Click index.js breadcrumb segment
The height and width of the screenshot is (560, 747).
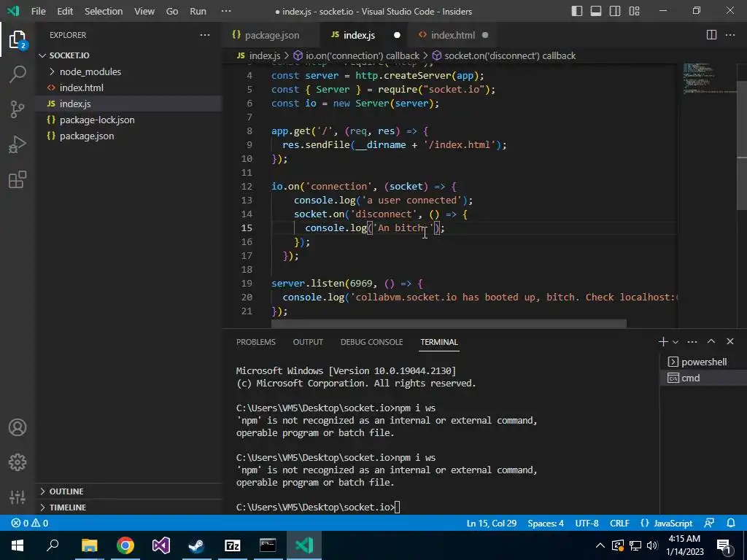259,55
